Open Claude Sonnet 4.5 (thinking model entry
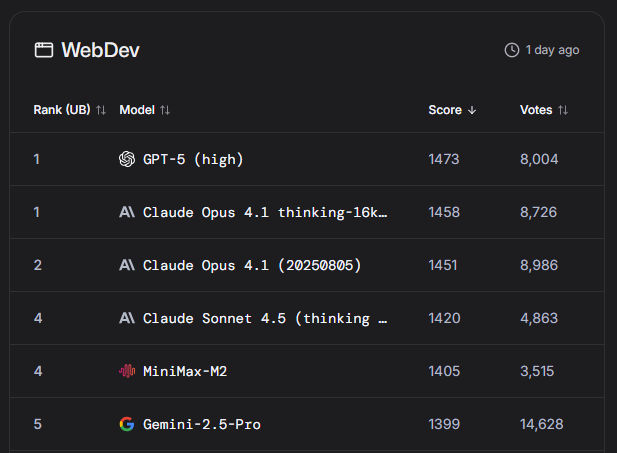The width and height of the screenshot is (617, 453). [265, 318]
